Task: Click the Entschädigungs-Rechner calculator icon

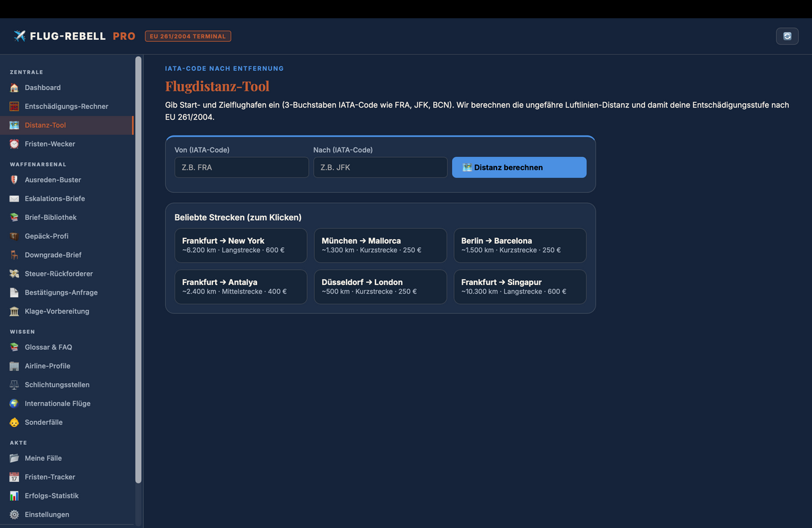Action: click(x=14, y=106)
